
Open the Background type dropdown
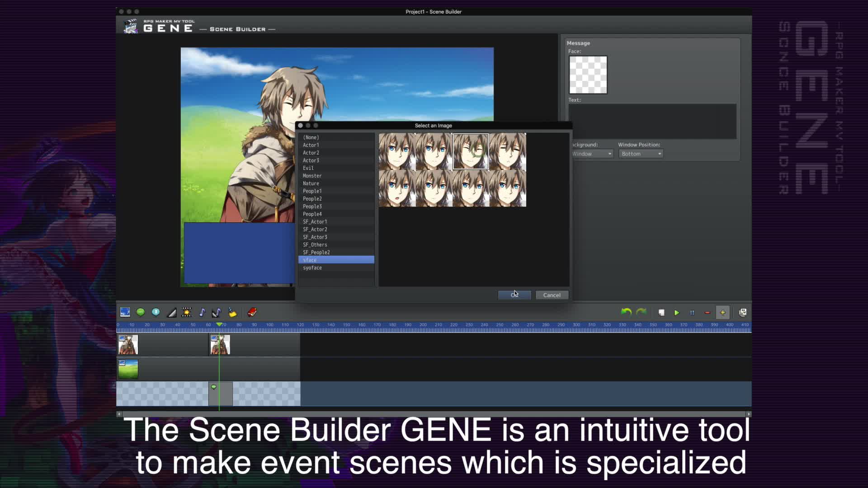coord(591,154)
